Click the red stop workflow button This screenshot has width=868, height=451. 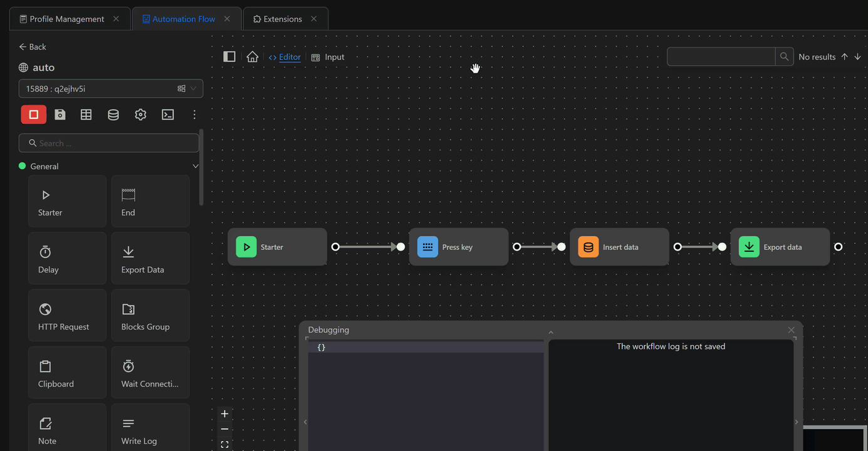(34, 115)
